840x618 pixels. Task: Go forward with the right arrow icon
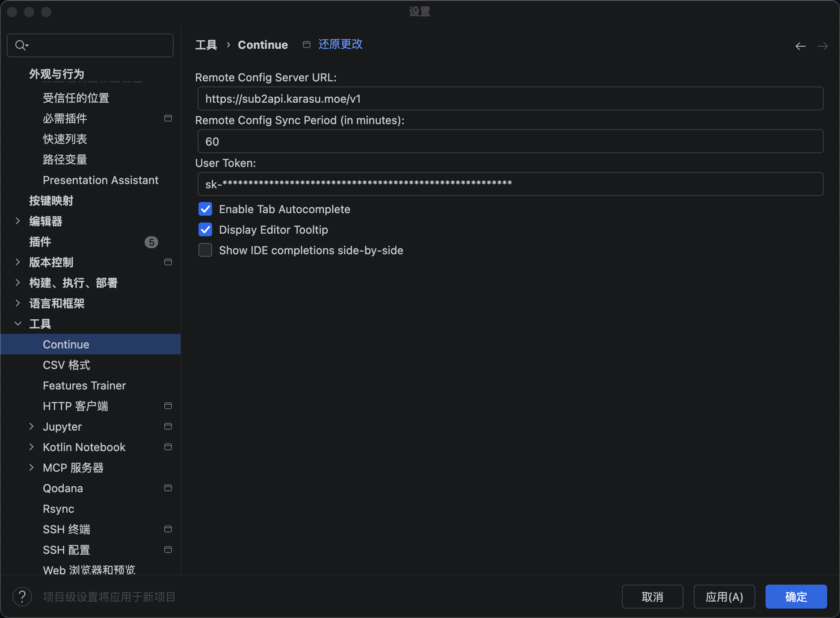coord(823,46)
